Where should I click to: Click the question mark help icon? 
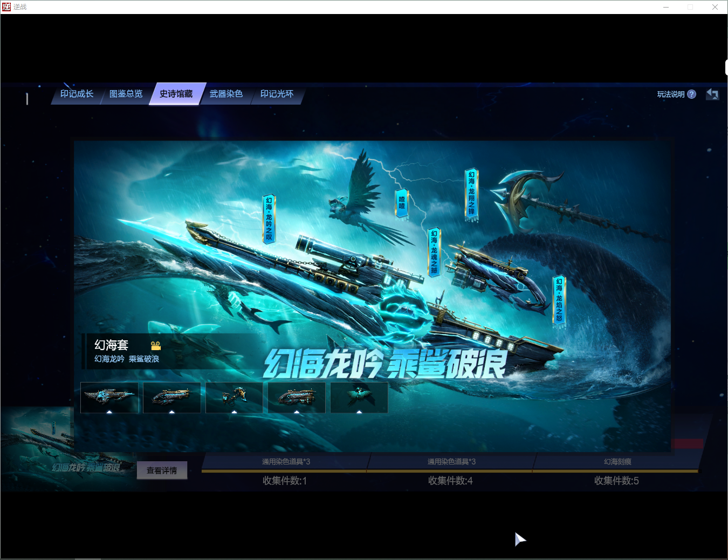click(x=692, y=94)
